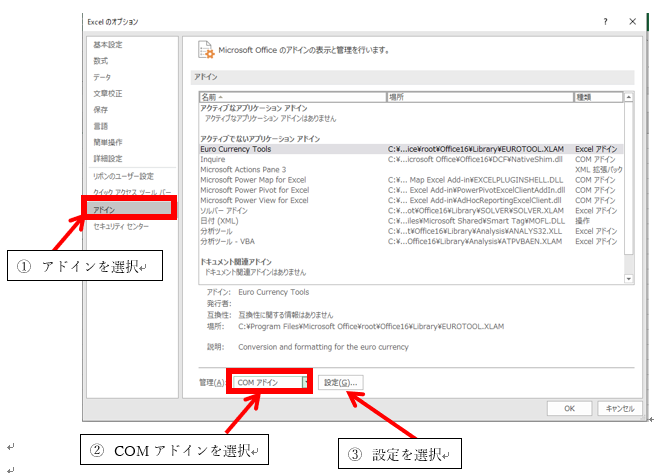654x473 pixels.
Task: Click the SOLVER.XLAM path cell
Action: [x=476, y=211]
